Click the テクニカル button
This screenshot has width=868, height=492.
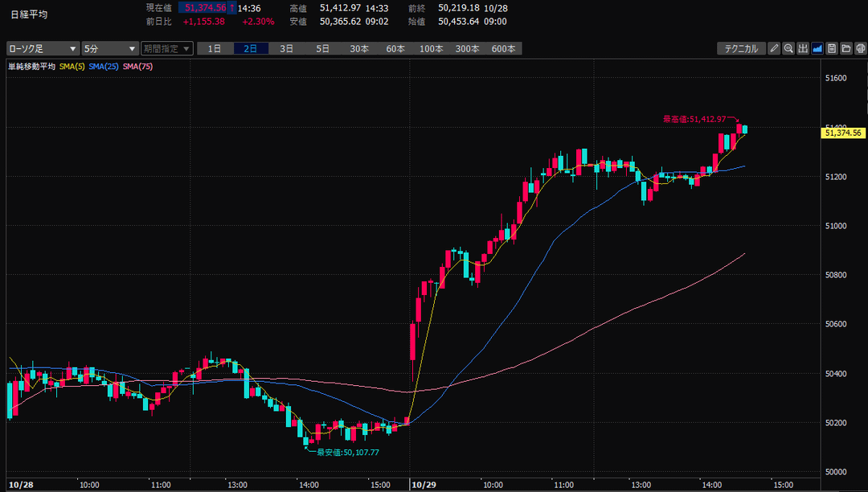740,48
